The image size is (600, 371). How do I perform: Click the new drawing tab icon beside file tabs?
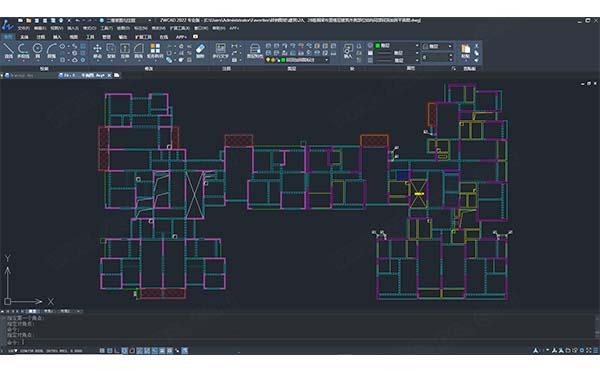tap(117, 75)
